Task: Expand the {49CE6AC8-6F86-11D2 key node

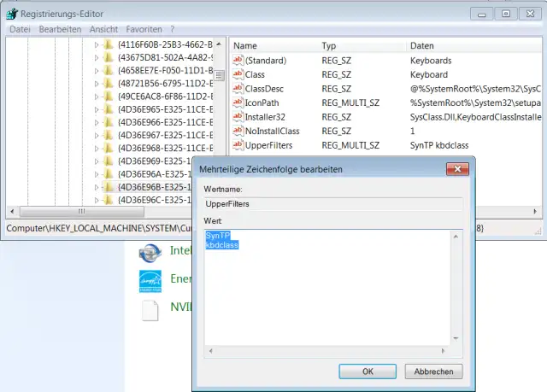Action: [x=97, y=96]
